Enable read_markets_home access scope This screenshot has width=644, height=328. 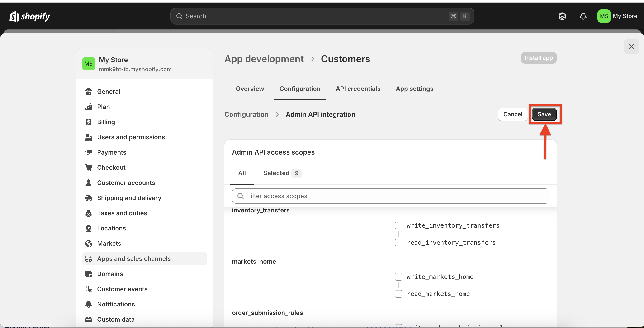point(398,294)
